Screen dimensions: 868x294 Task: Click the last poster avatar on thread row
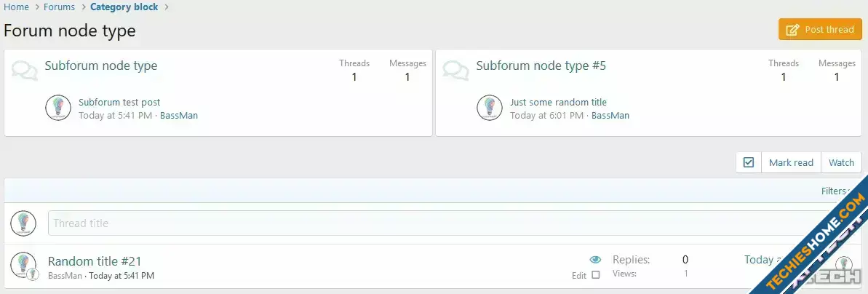[844, 266]
